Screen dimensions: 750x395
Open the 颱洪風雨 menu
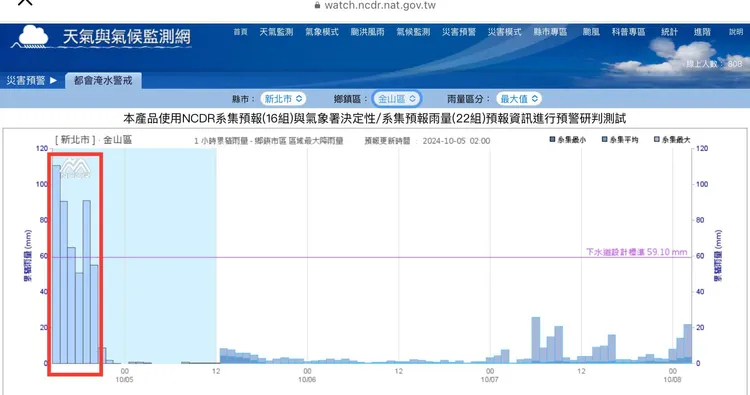(x=367, y=32)
